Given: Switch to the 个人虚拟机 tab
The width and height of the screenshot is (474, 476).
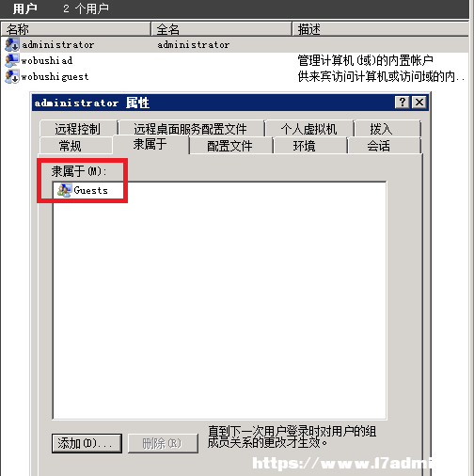Looking at the screenshot, I should pos(308,129).
